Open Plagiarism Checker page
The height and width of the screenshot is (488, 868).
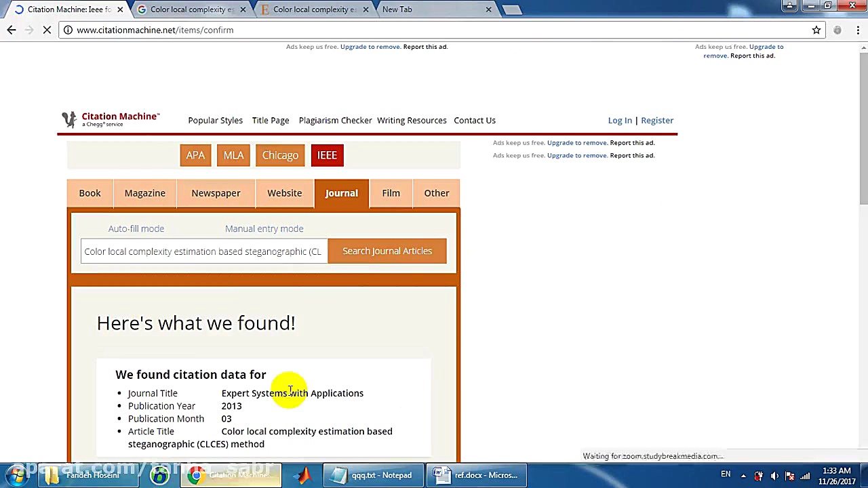point(335,120)
